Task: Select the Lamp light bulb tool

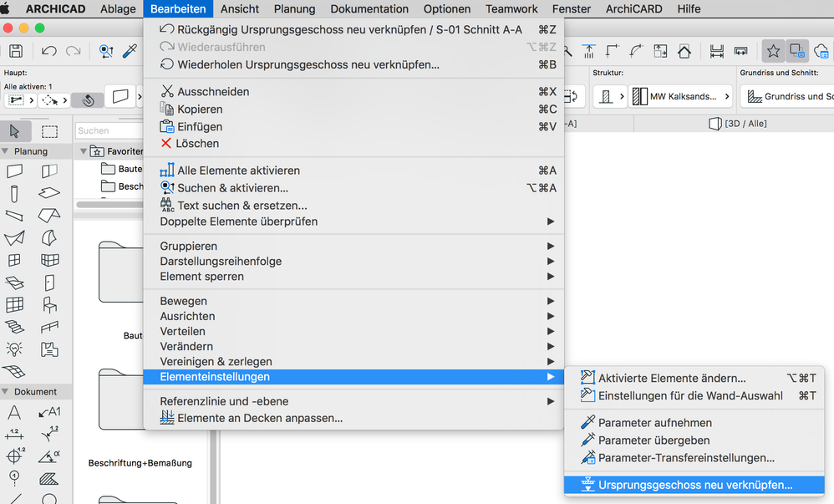Action: point(14,349)
